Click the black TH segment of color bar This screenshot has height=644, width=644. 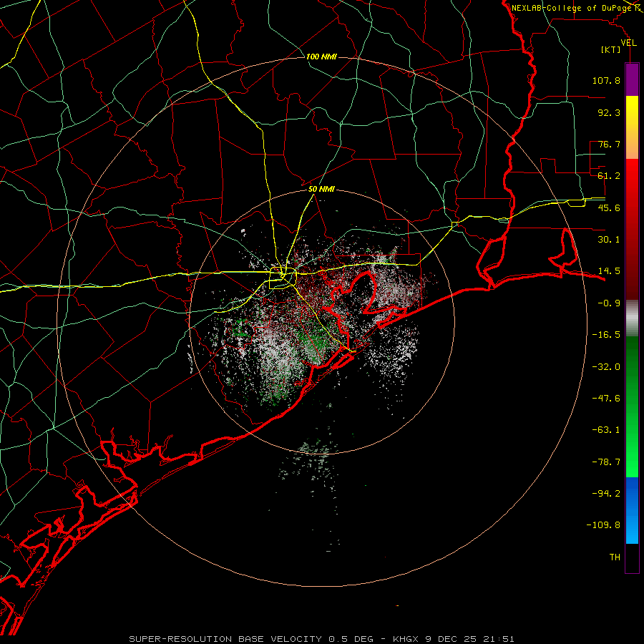coord(632,558)
